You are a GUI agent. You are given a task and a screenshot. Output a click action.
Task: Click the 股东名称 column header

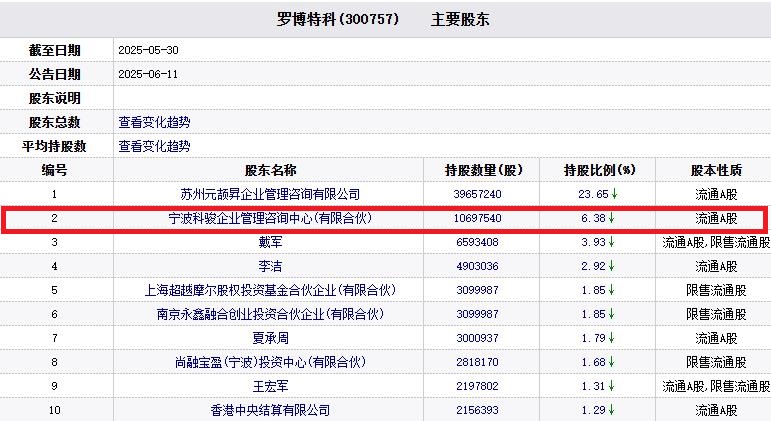[x=270, y=170]
